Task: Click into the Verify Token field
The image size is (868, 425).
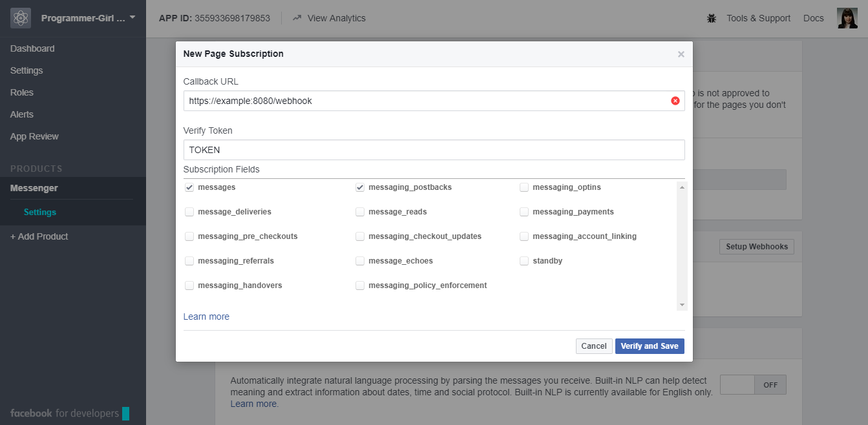Action: (x=433, y=150)
